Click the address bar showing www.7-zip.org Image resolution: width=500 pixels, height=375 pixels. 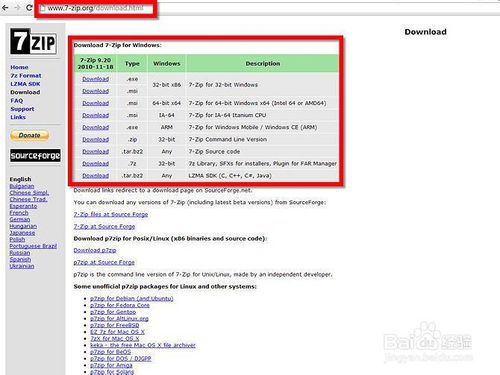(x=96, y=8)
